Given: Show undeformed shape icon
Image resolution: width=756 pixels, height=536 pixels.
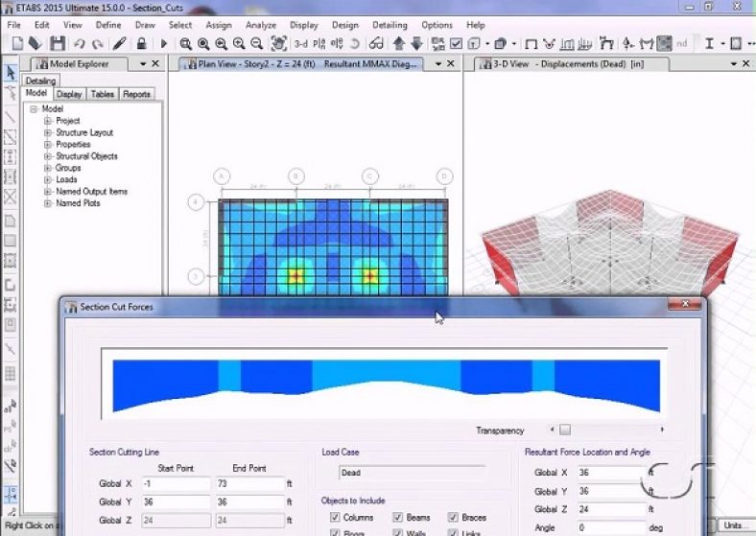Looking at the screenshot, I should coord(531,44).
